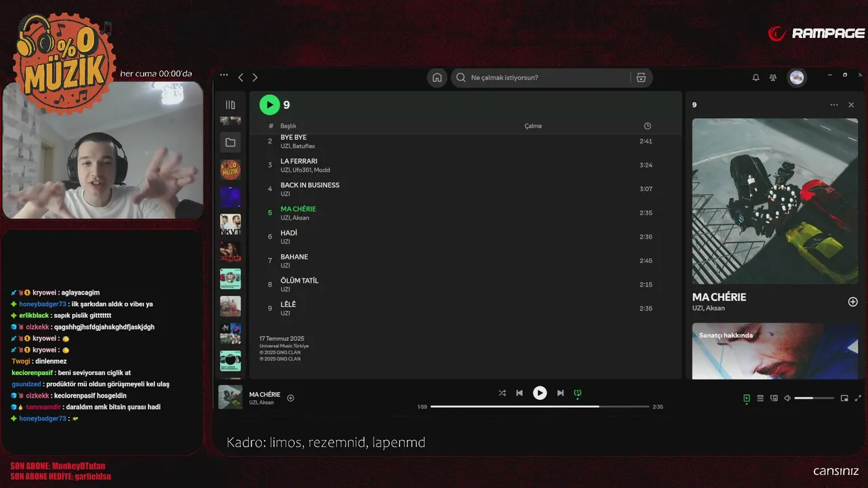This screenshot has height=488, width=868.
Task: Open the Browse icon in search bar
Action: (x=641, y=77)
